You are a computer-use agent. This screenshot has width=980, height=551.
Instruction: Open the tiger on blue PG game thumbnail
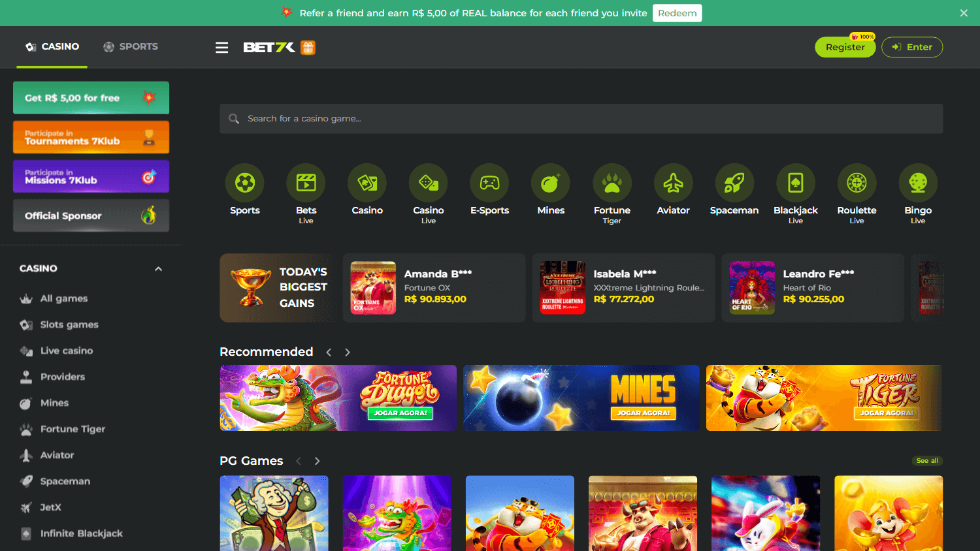point(520,513)
